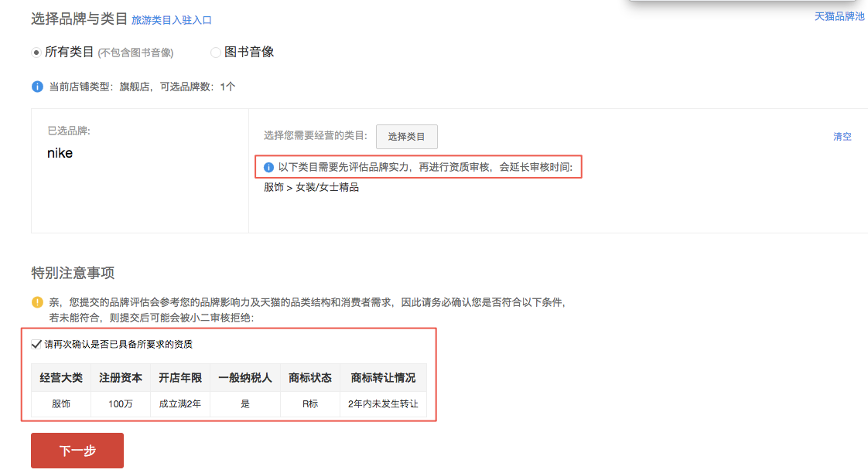Image resolution: width=868 pixels, height=473 pixels.
Task: Click the blue info icon beside 当前店铺类型
Action: coord(37,87)
